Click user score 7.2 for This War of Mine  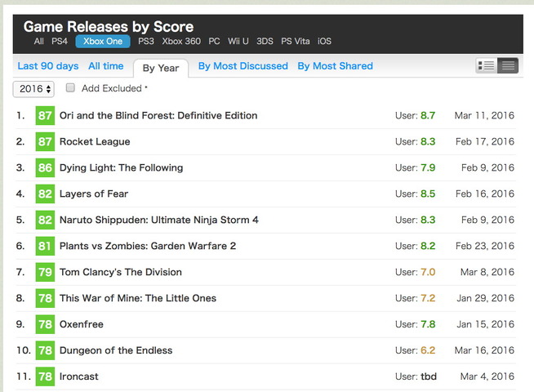tap(428, 298)
